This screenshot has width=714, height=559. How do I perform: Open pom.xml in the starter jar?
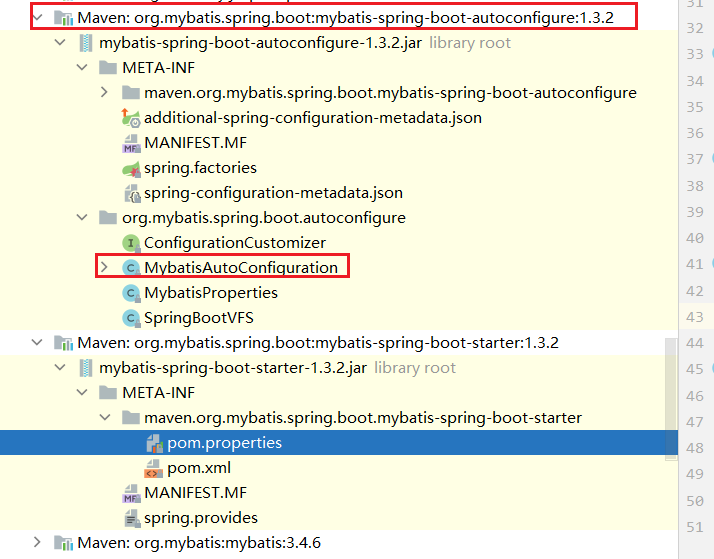[199, 468]
